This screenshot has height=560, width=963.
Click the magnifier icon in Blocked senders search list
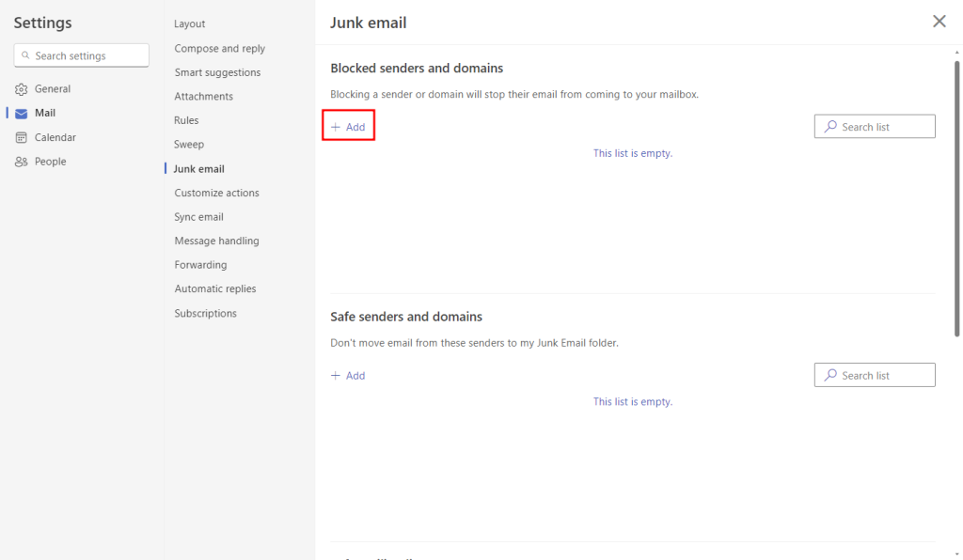click(x=829, y=126)
